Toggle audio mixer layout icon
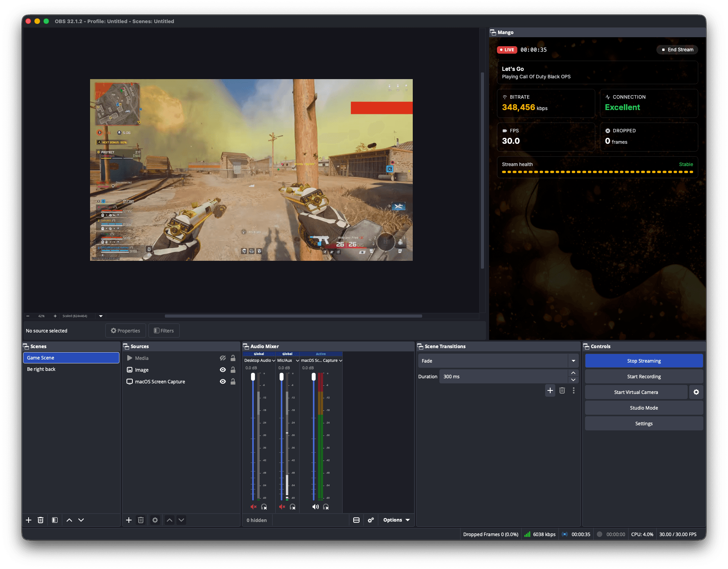This screenshot has height=569, width=728. [x=356, y=520]
